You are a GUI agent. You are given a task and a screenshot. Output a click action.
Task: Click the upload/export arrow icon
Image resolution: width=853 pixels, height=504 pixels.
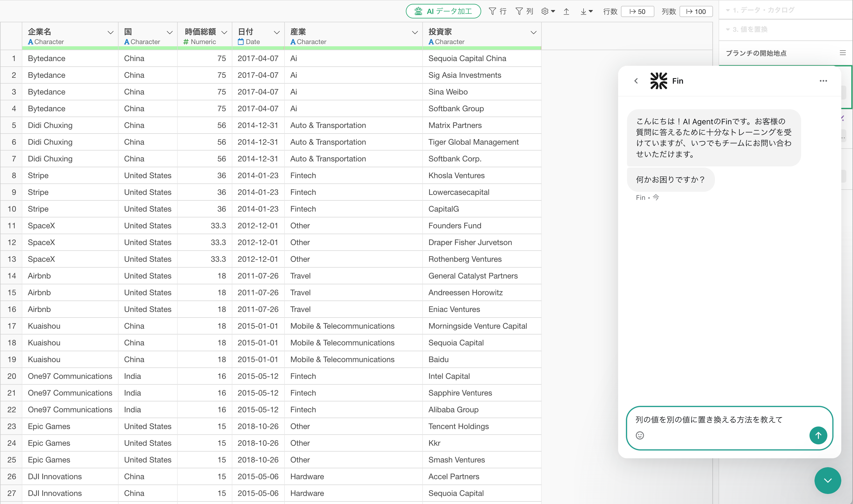point(566,11)
